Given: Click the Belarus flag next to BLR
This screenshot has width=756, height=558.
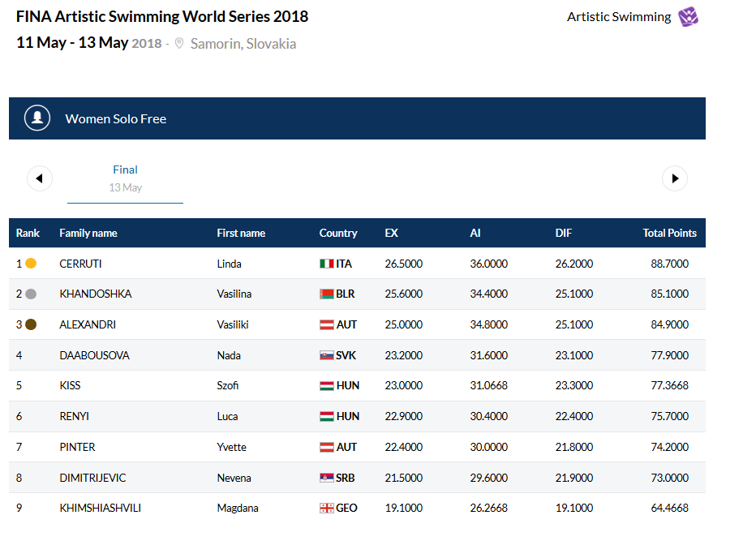Looking at the screenshot, I should click(x=327, y=294).
